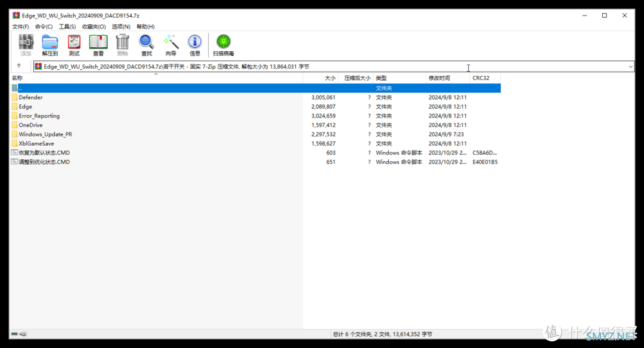This screenshot has height=348, width=644.
Task: Click the 恢复为默认状态.CMD file icon
Action: [x=15, y=153]
